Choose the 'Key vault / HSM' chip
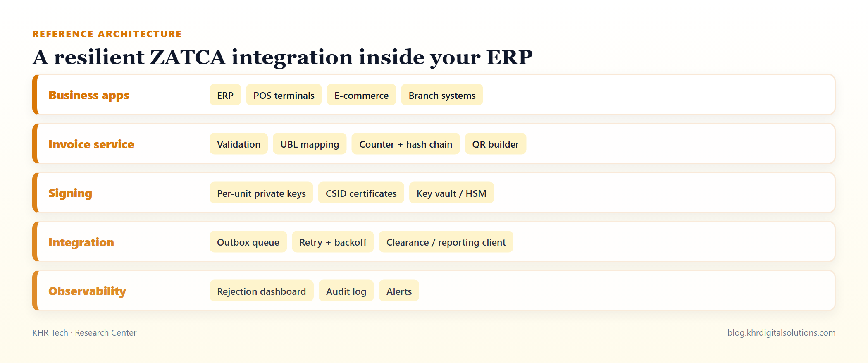The image size is (868, 363). coord(451,193)
